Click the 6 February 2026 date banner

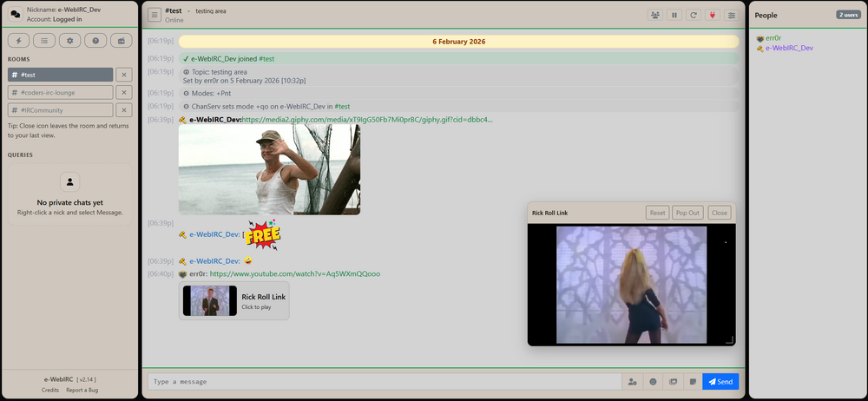click(x=459, y=42)
